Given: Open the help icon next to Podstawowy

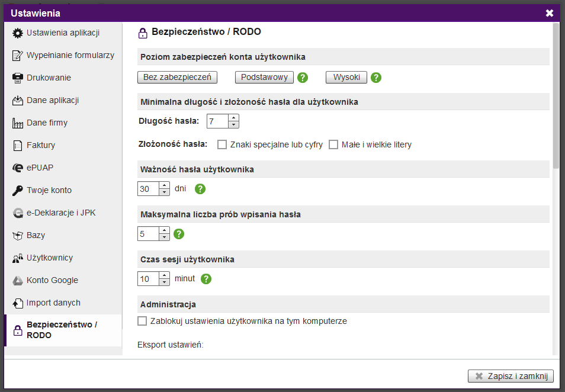Looking at the screenshot, I should 303,78.
